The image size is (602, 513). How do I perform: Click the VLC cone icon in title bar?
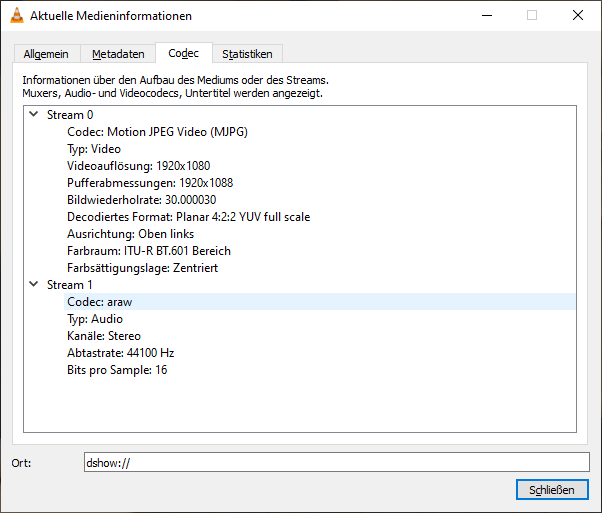pos(17,15)
